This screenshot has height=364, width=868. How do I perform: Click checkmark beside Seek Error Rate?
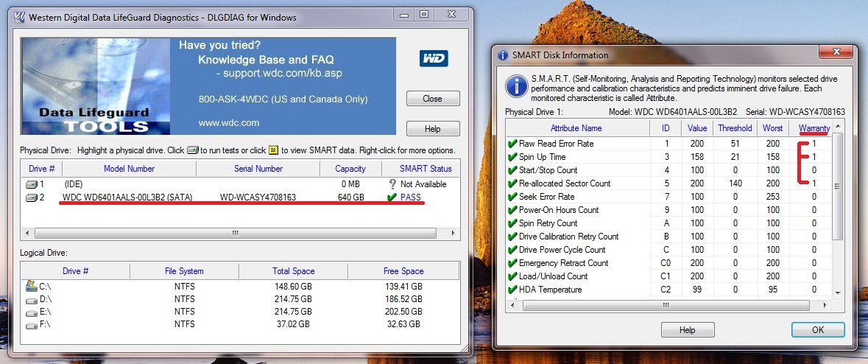click(x=512, y=197)
